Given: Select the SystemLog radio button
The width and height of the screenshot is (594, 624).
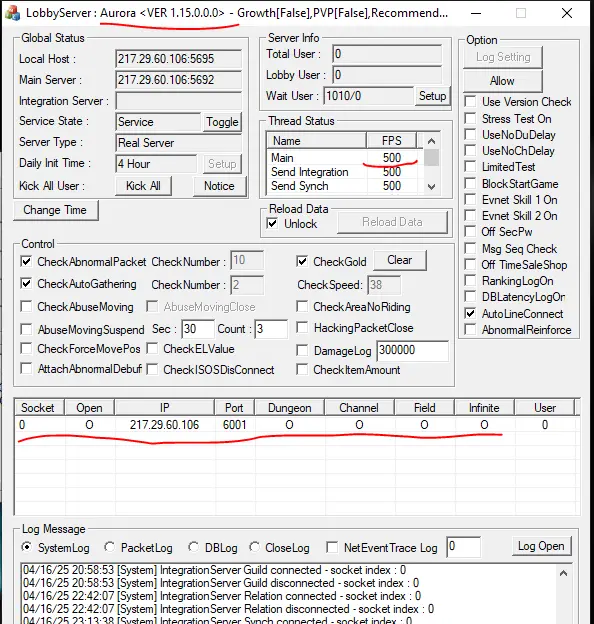Looking at the screenshot, I should (26, 547).
